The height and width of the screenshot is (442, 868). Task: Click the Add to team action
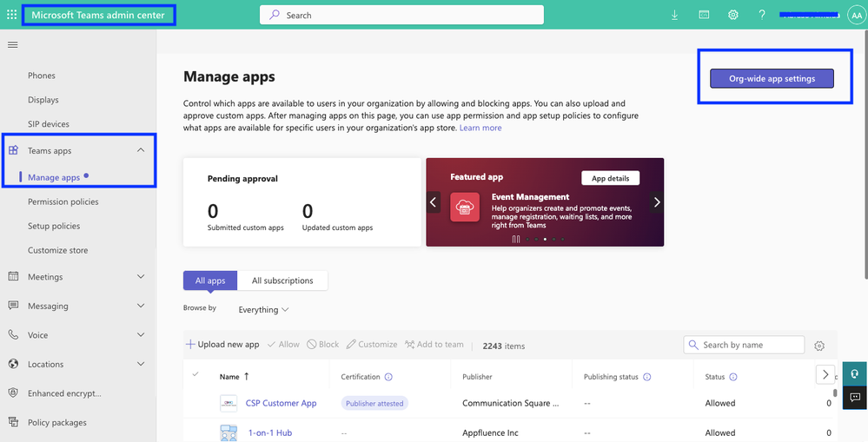(x=434, y=344)
